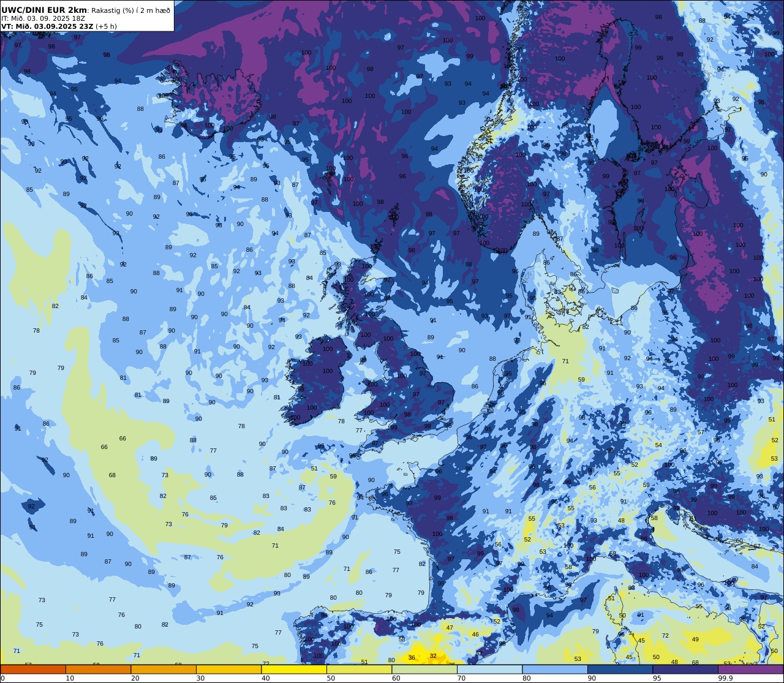Click the initial time line 'IT: Mið. 03. 09. 2025 18Z'

pyautogui.click(x=43, y=18)
